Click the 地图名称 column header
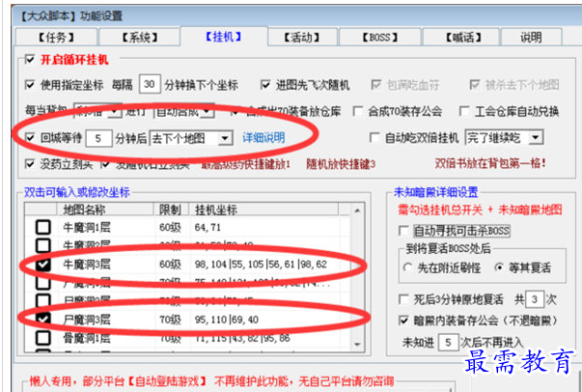The height and width of the screenshot is (392, 582). 105,210
